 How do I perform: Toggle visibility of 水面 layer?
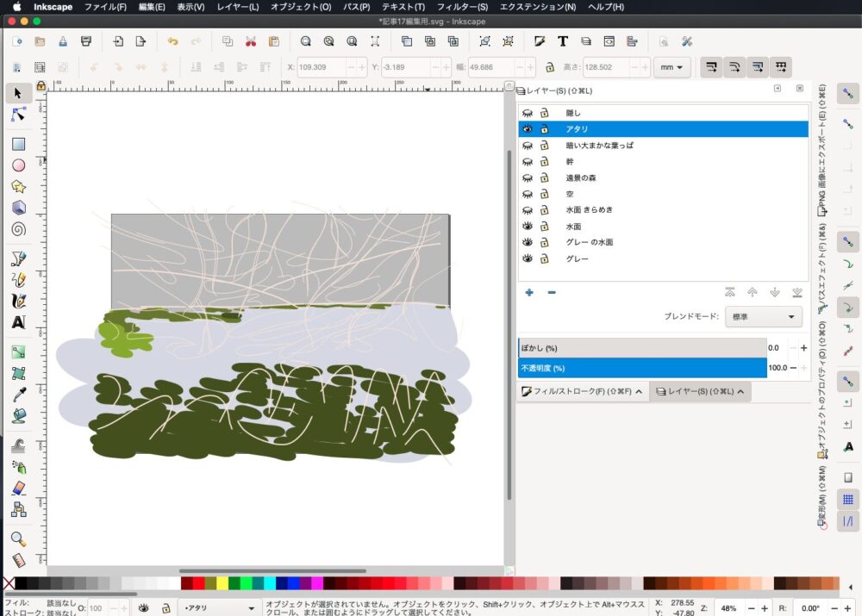[528, 226]
